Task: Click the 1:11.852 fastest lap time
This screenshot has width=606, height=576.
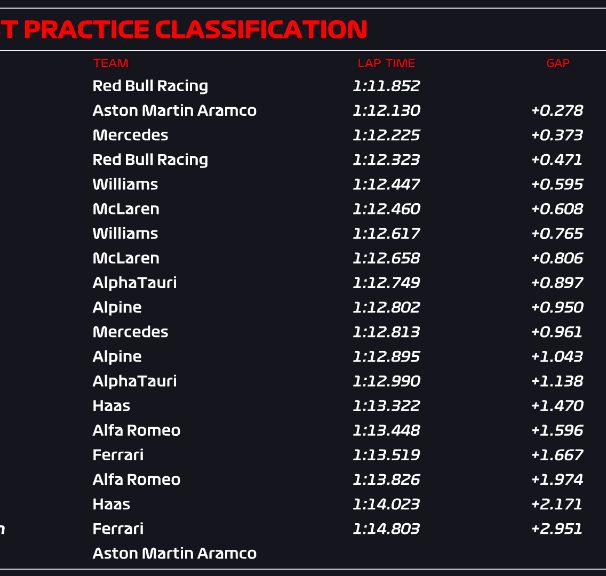Action: (x=386, y=86)
